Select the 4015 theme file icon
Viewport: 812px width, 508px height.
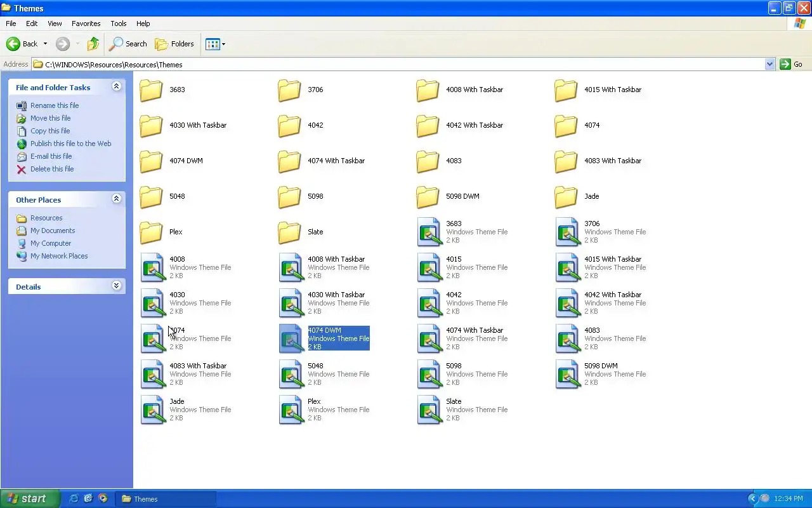[x=429, y=267]
